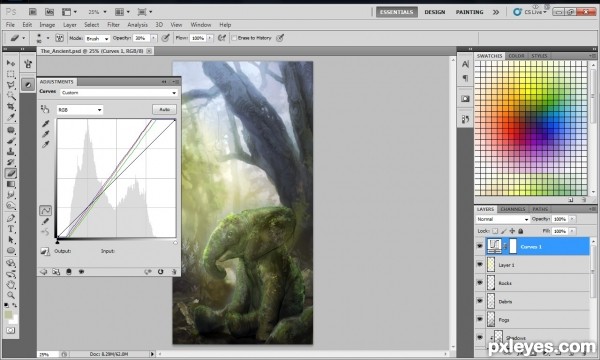Toggle airbrush mode in options bar
Screen dimensions: 600x360
click(x=222, y=38)
